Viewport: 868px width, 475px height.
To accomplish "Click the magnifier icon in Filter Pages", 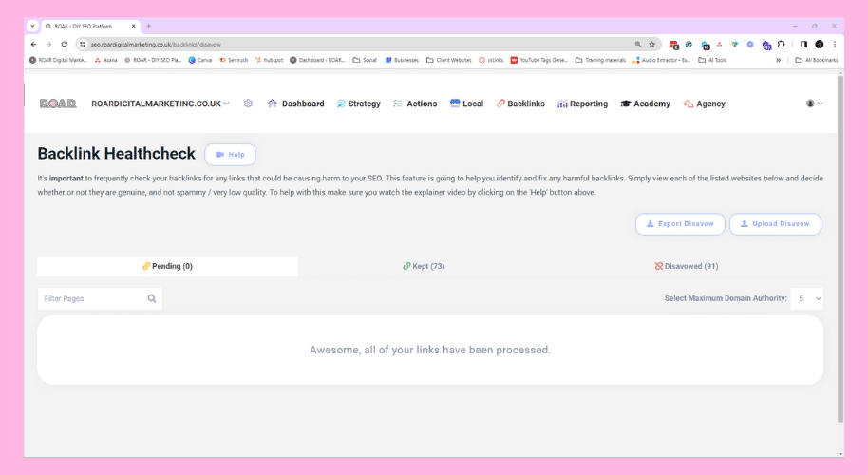I will (152, 298).
